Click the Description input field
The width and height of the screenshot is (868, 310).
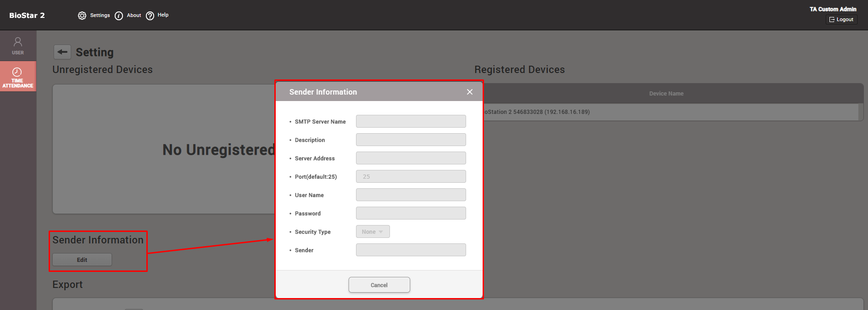click(x=411, y=140)
